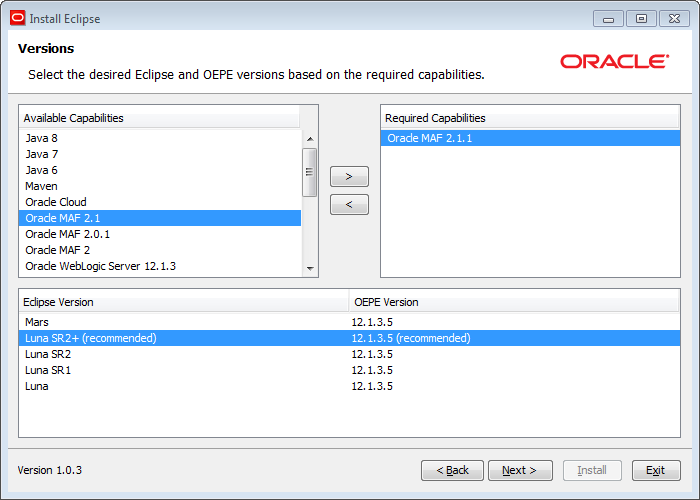Select Oracle MAF 2 capability

point(160,250)
